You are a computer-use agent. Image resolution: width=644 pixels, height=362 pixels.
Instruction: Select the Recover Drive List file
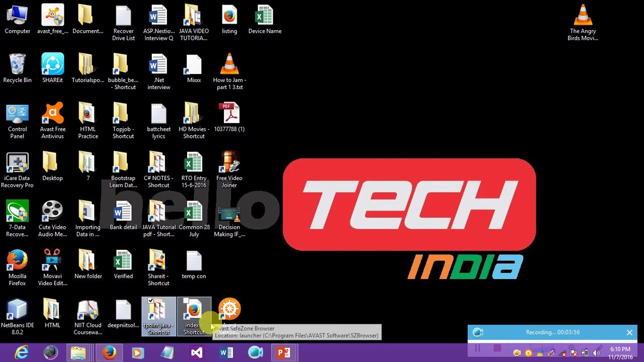(123, 23)
